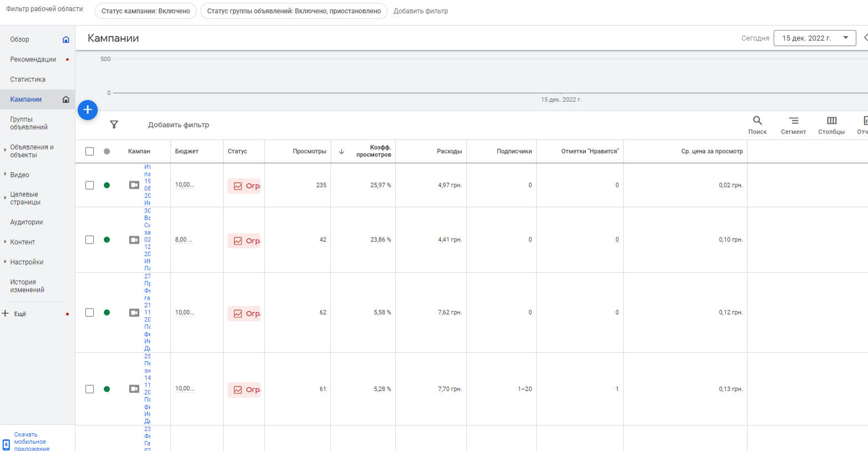
Task: Click green status dot in 62 views row
Action: point(107,312)
